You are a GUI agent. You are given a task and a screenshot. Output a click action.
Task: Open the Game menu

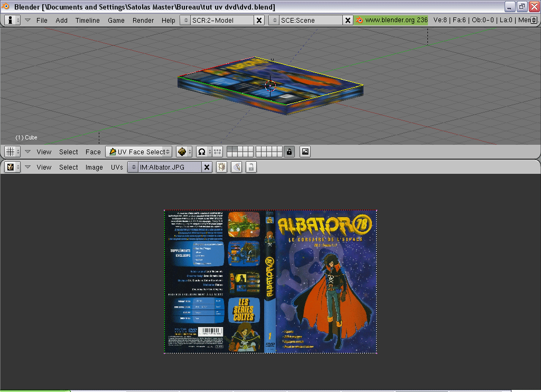tap(116, 21)
